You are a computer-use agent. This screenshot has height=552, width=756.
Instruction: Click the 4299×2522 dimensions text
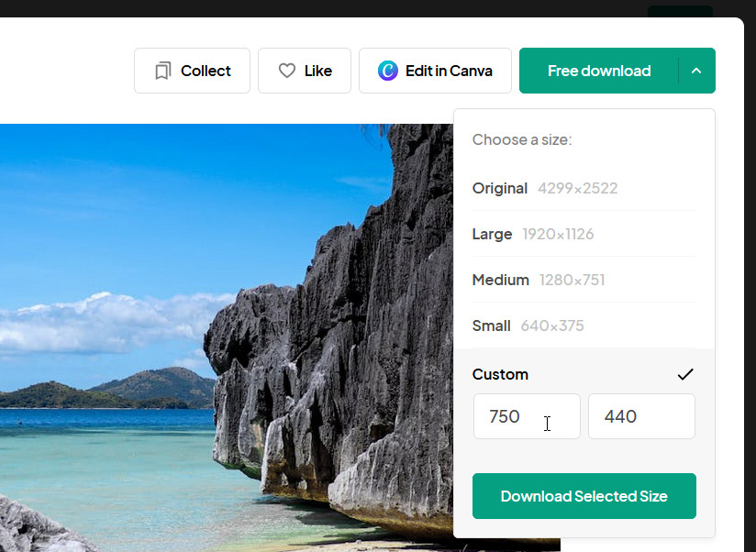(578, 188)
